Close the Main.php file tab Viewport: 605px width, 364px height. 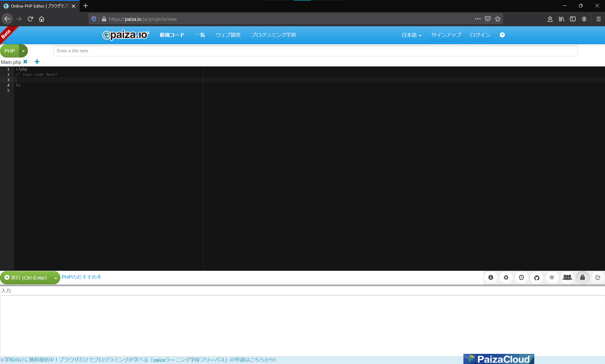(x=25, y=62)
